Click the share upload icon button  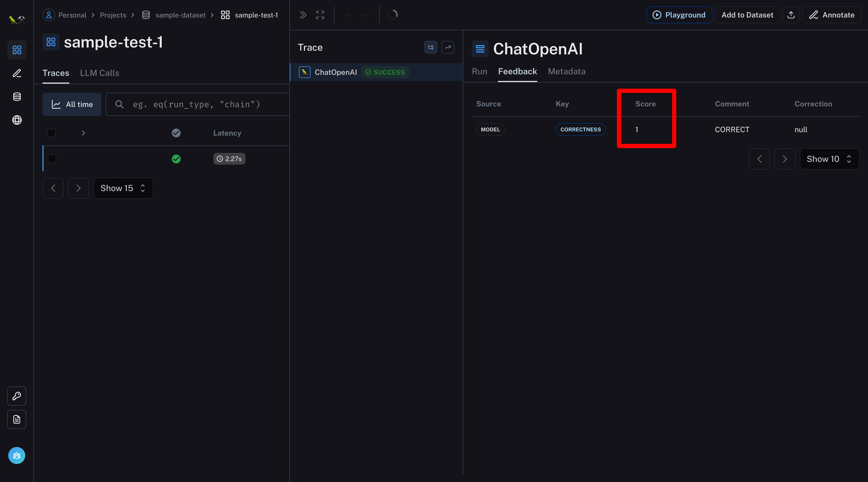point(791,15)
